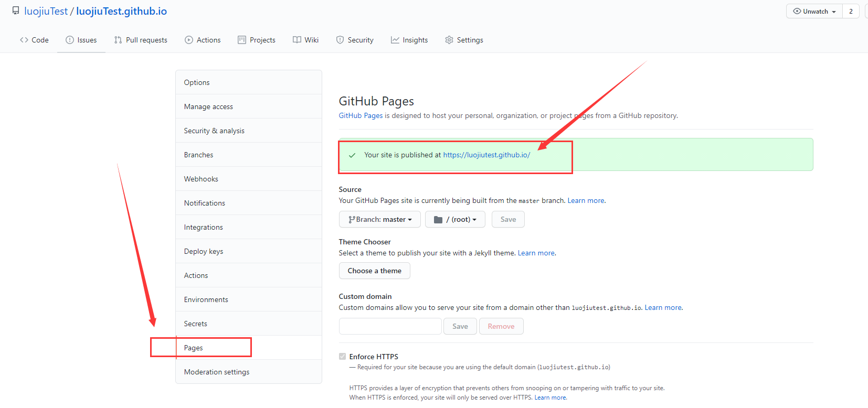Screen dimensions: 868x408
Task: Click the custom domain text field
Action: coord(390,326)
